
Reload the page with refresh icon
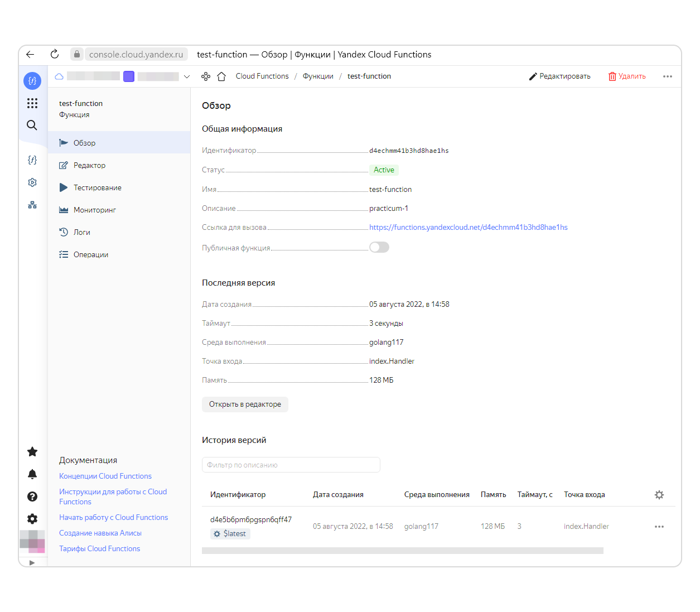point(55,54)
